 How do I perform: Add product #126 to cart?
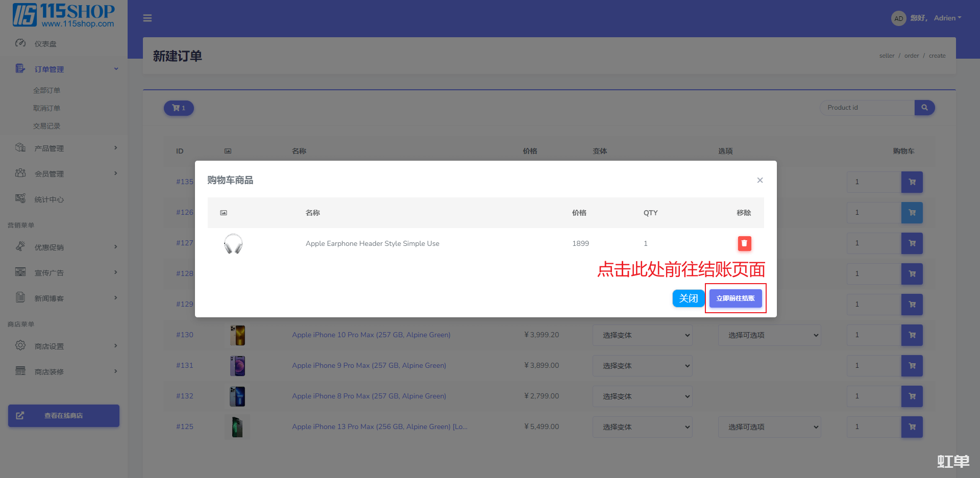tap(912, 213)
